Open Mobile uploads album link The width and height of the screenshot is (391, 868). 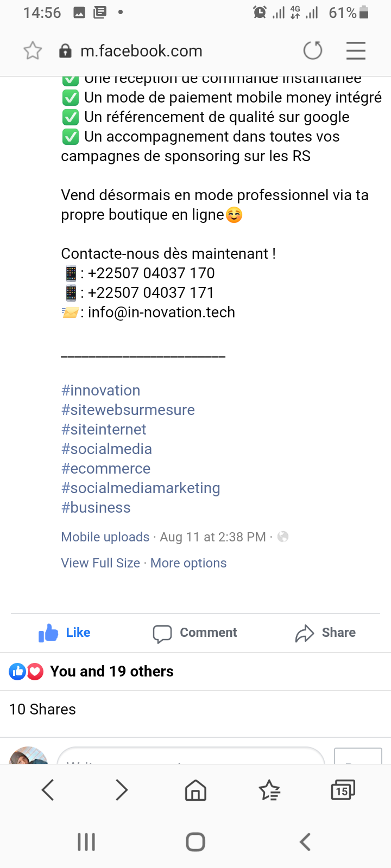[x=105, y=537]
